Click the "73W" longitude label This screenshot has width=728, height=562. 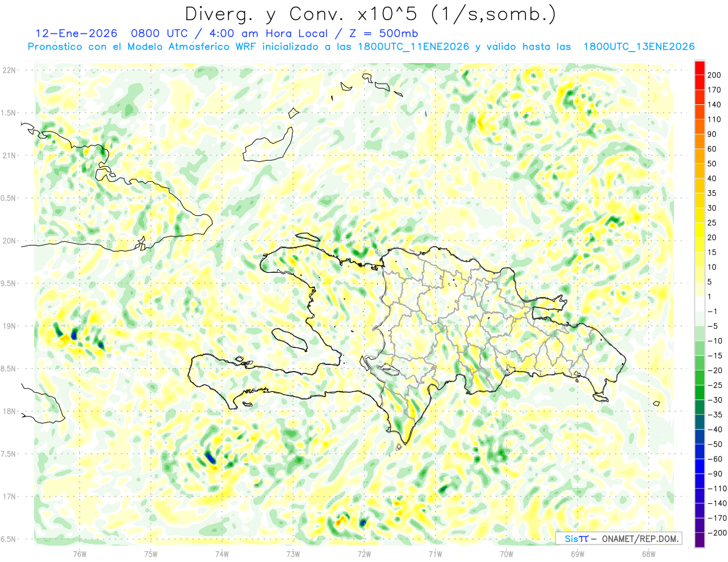pos(292,554)
